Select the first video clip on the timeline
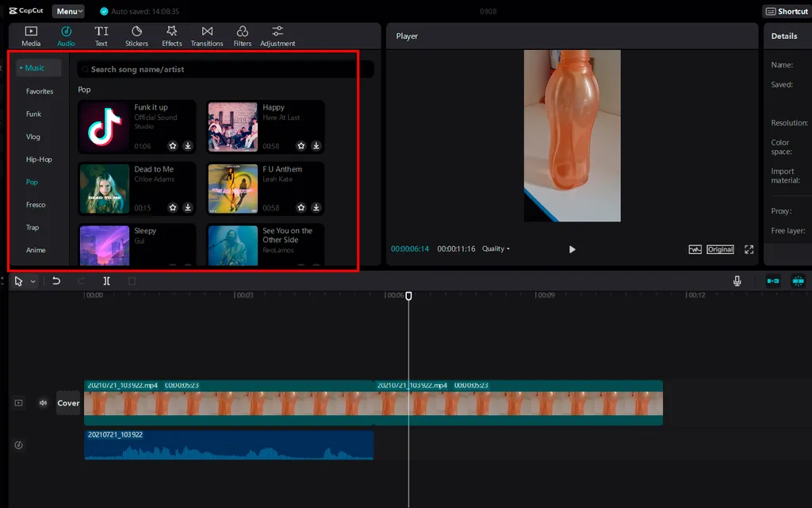The height and width of the screenshot is (508, 812). click(229, 402)
